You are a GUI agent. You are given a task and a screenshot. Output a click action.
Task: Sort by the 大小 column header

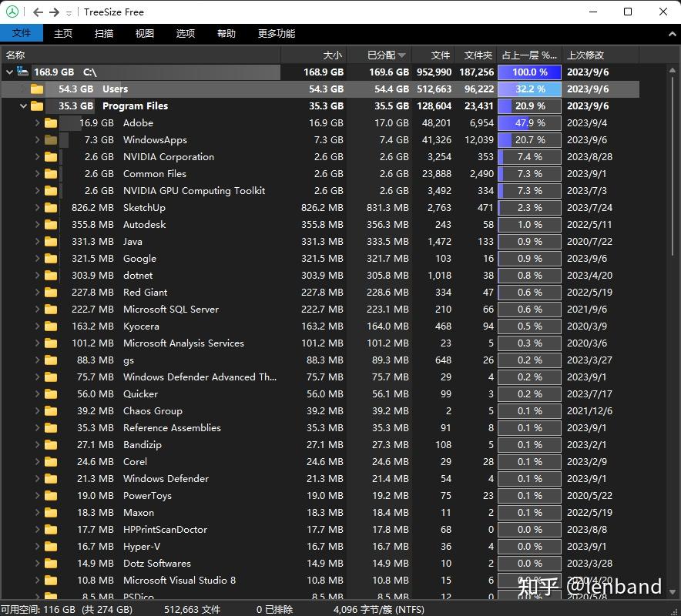pos(314,55)
